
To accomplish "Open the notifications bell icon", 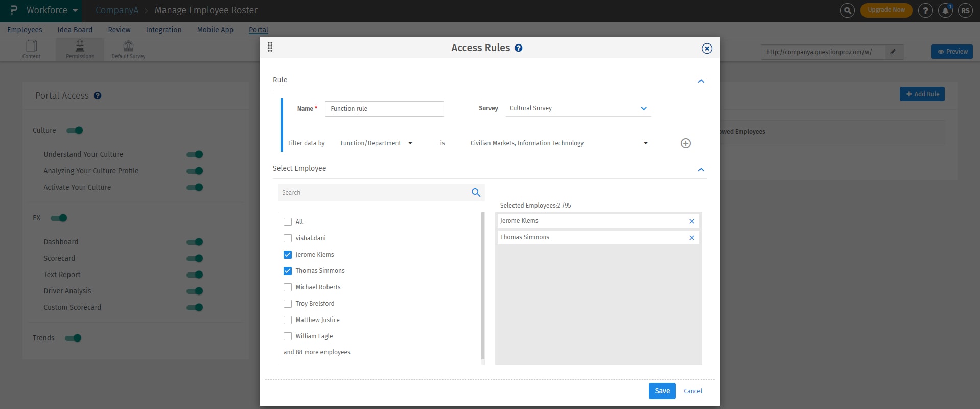I will (945, 10).
